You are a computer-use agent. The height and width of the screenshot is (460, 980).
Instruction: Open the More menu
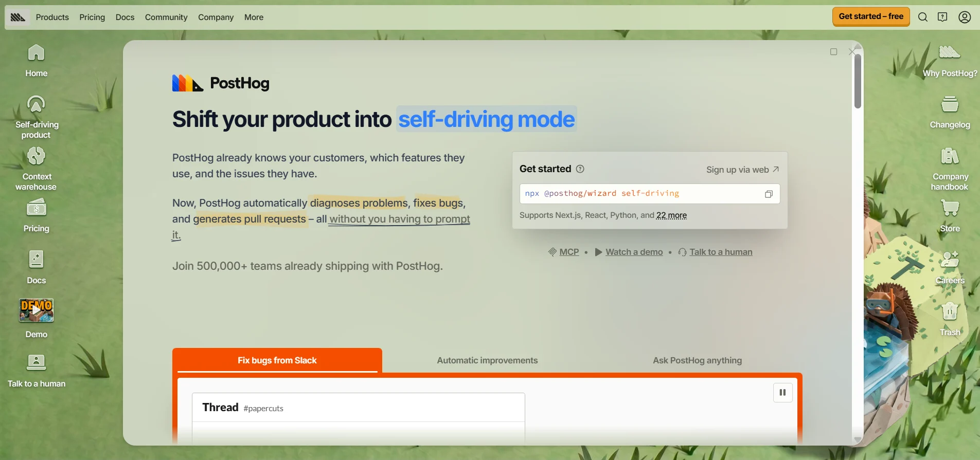pos(254,17)
